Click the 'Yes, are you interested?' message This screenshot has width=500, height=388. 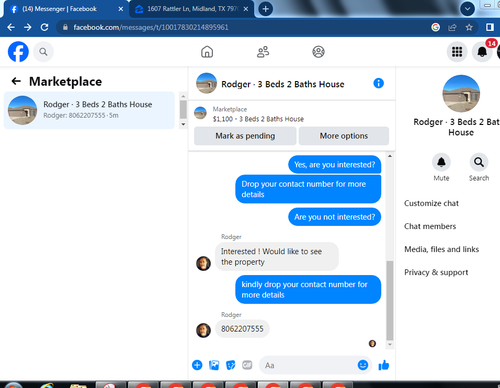click(335, 165)
